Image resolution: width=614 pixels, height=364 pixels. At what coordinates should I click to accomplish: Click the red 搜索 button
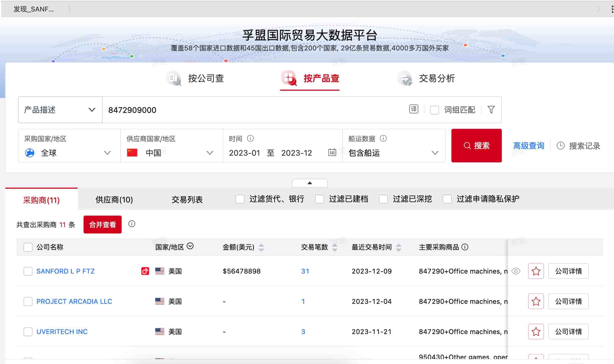[476, 146]
